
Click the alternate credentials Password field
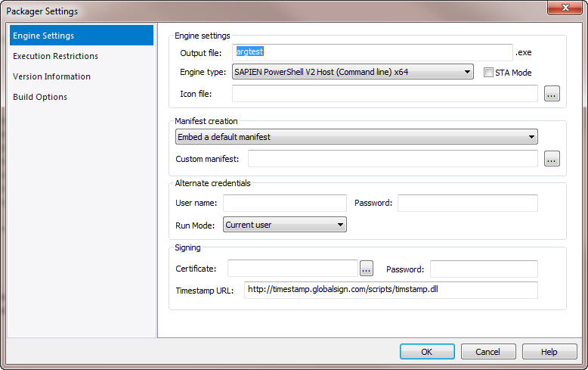[468, 203]
